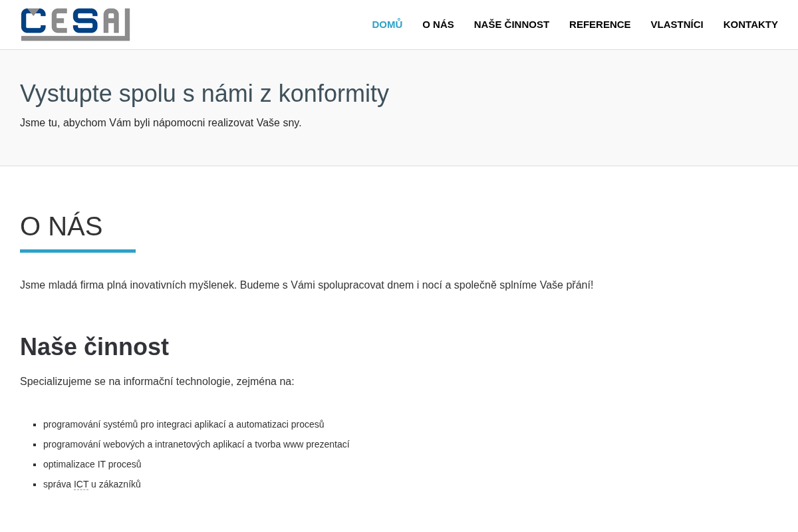Click the dotted-underlined ICT abbreviation
Image resolution: width=798 pixels, height=532 pixels.
(81, 484)
